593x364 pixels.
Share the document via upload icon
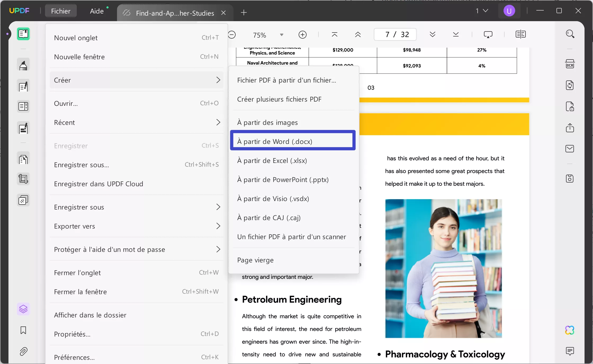tap(570, 128)
